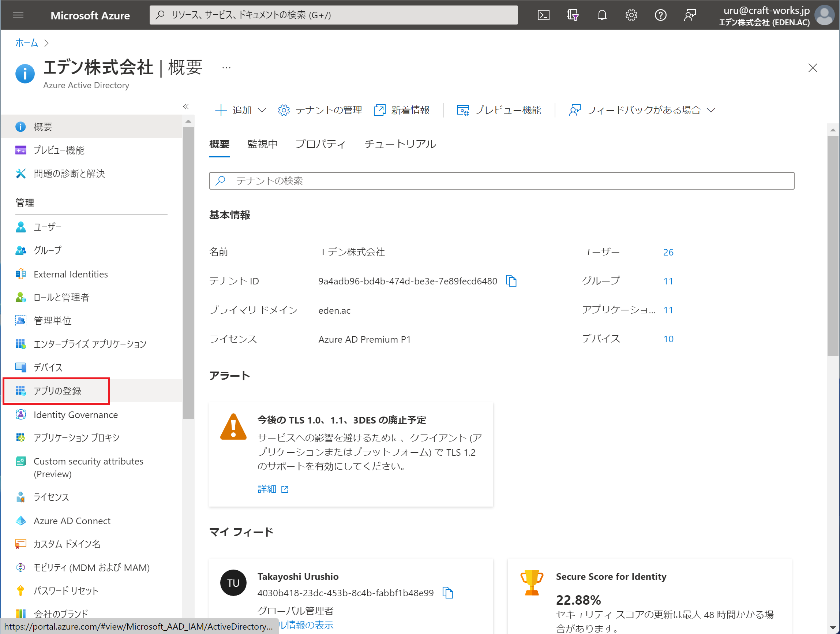Open the notifications bell

pos(602,15)
